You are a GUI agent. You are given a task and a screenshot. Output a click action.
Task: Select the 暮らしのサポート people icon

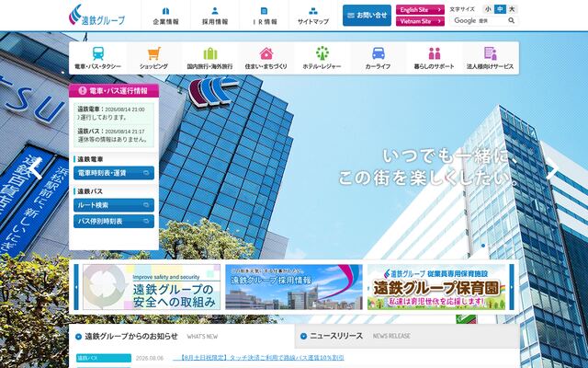click(435, 53)
